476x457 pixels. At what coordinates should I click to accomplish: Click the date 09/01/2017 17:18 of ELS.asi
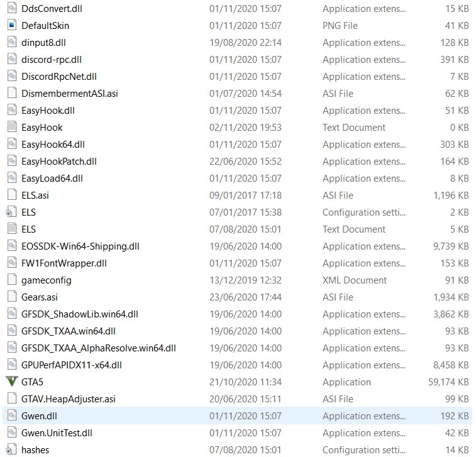pyautogui.click(x=245, y=195)
